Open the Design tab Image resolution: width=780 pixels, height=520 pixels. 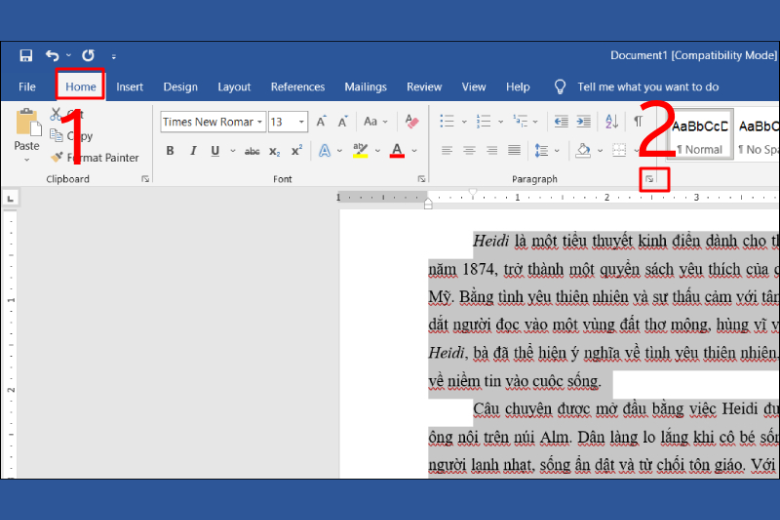[180, 87]
